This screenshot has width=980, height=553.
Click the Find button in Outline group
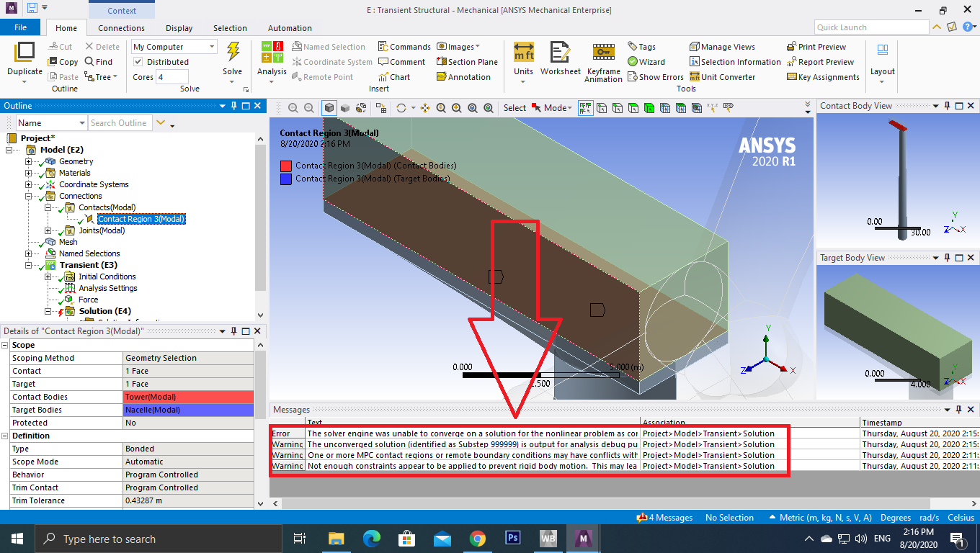click(x=99, y=62)
